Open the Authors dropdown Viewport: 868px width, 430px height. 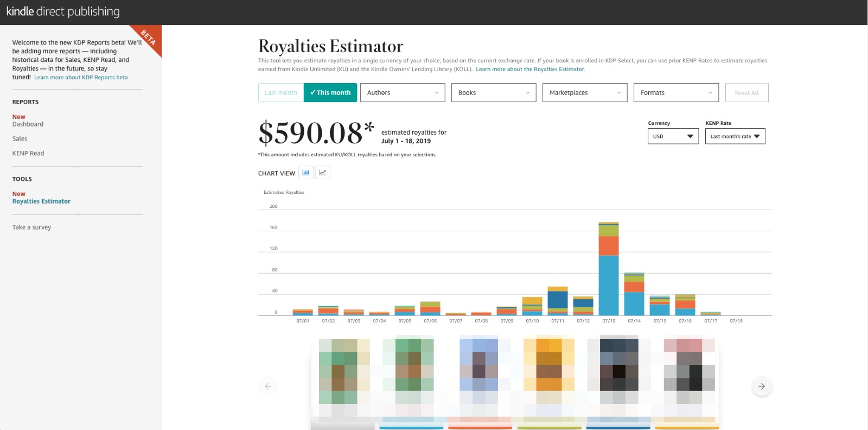pos(403,93)
